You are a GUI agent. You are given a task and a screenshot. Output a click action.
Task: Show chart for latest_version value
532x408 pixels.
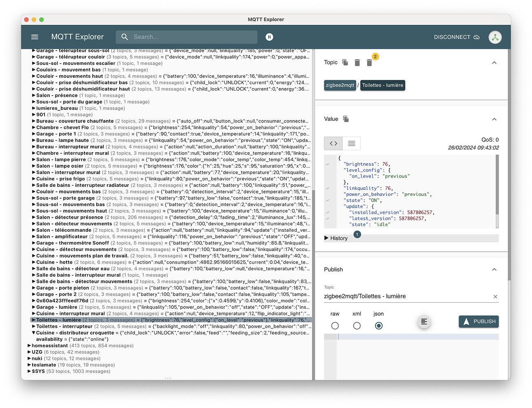pyautogui.click(x=328, y=219)
